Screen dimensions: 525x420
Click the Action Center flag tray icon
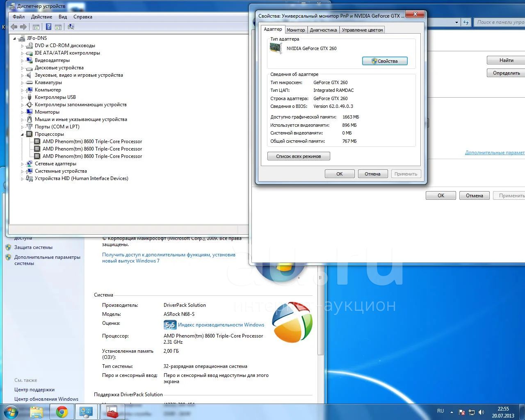tap(462, 412)
